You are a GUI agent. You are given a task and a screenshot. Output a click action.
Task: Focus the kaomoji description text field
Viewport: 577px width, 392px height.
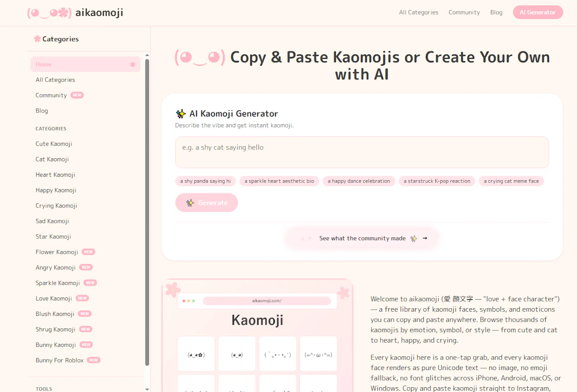click(362, 152)
